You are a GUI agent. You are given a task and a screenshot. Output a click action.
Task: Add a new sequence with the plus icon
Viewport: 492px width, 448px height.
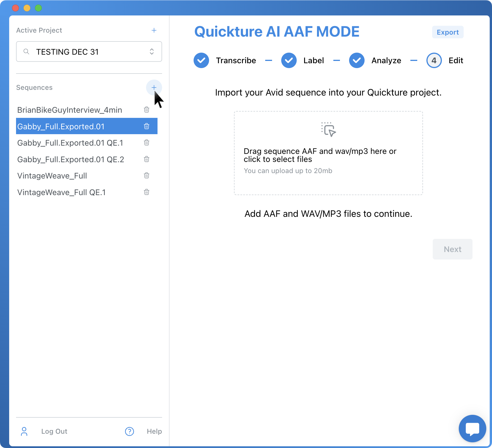[154, 88]
